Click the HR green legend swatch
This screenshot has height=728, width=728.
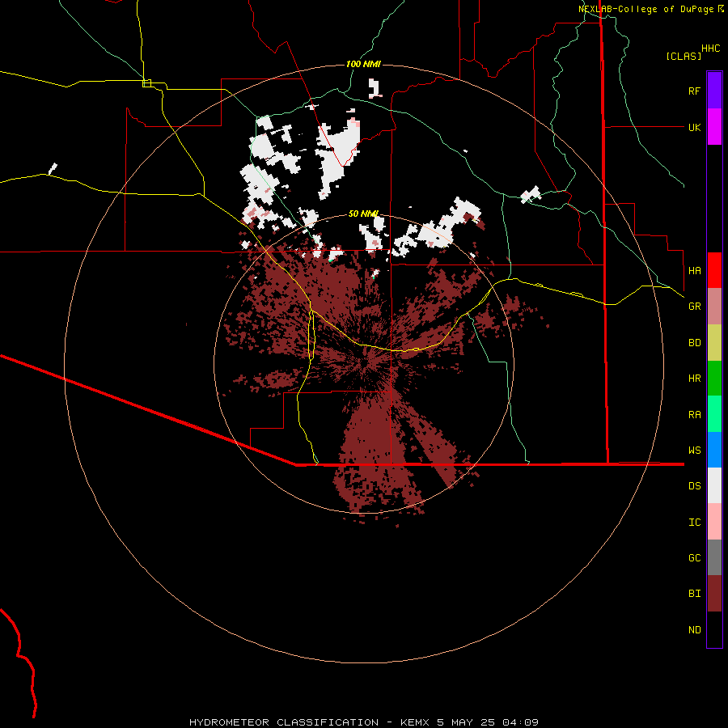click(714, 379)
